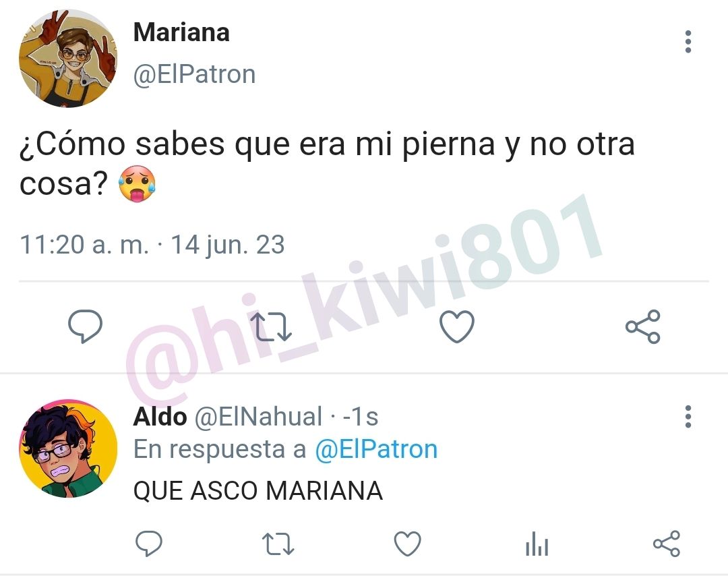The height and width of the screenshot is (582, 728).
Task: Retweet Aldo's reply
Action: pos(278,544)
